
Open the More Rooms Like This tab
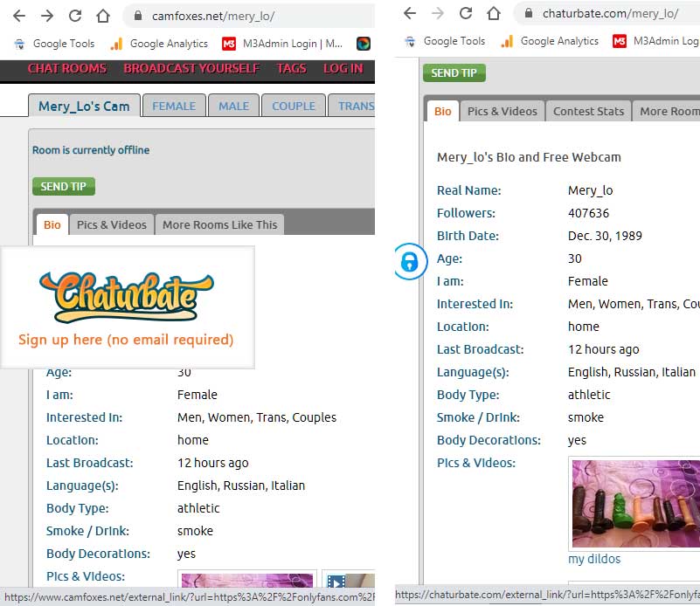pos(219,224)
